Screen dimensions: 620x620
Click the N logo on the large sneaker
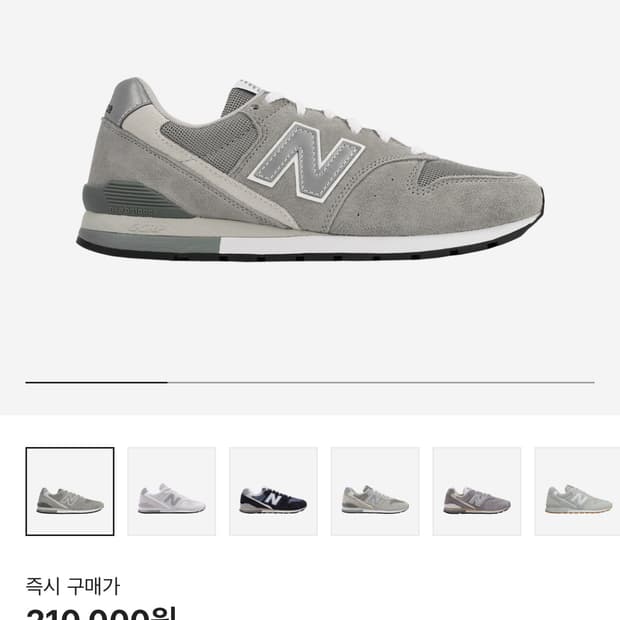click(306, 161)
